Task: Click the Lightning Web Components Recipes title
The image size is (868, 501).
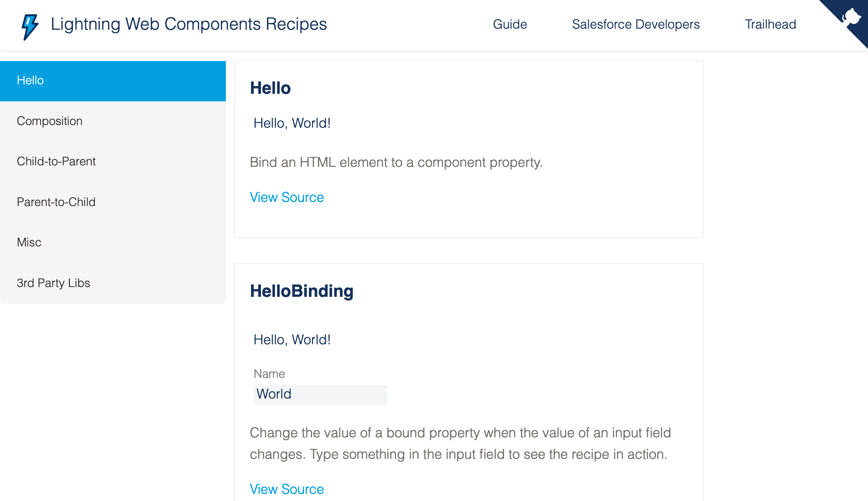Action: [188, 24]
